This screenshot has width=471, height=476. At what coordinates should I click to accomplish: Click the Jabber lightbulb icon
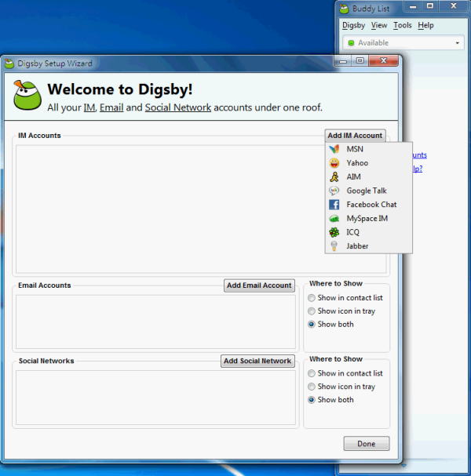(334, 246)
